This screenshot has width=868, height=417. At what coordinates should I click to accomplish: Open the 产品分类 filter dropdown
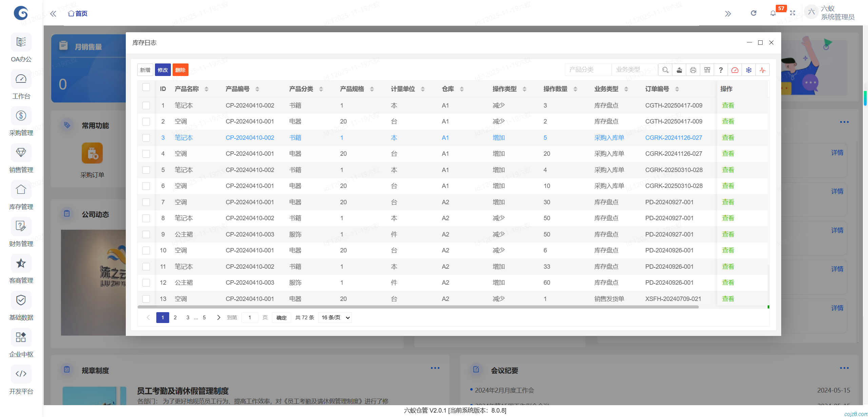point(588,70)
